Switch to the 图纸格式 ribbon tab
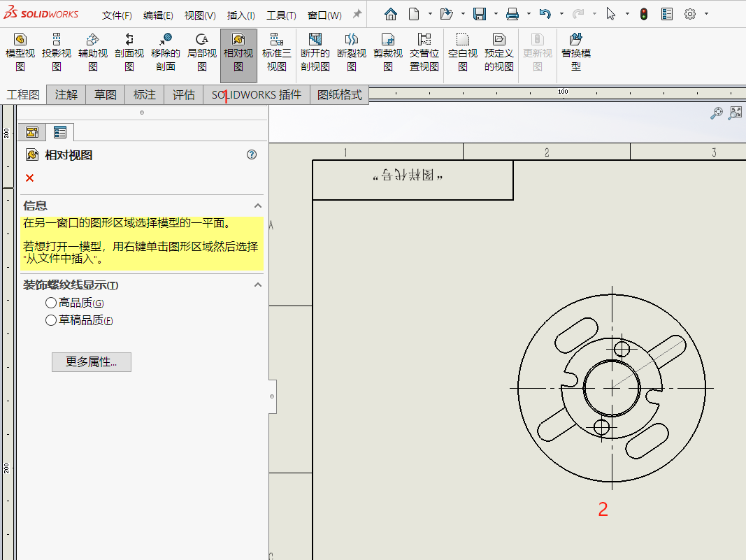746x560 pixels. click(x=340, y=94)
